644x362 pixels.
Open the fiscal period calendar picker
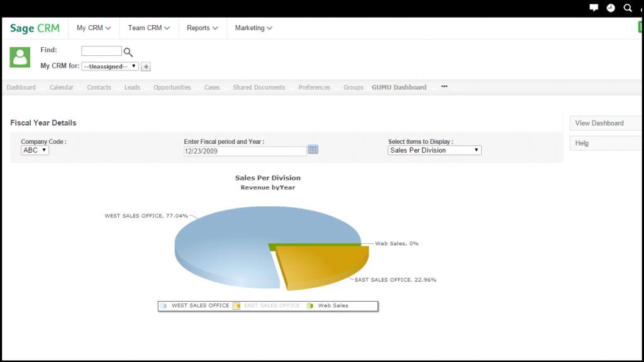313,150
